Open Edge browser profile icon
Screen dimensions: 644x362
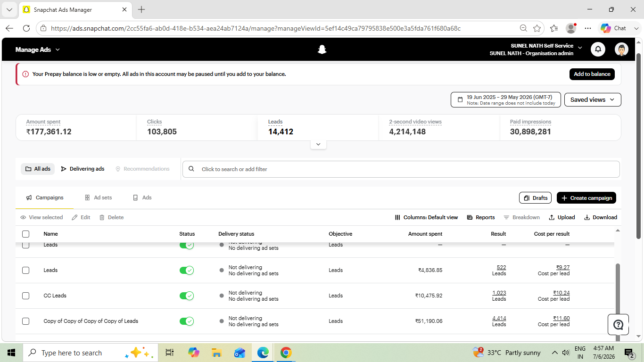pyautogui.click(x=571, y=28)
